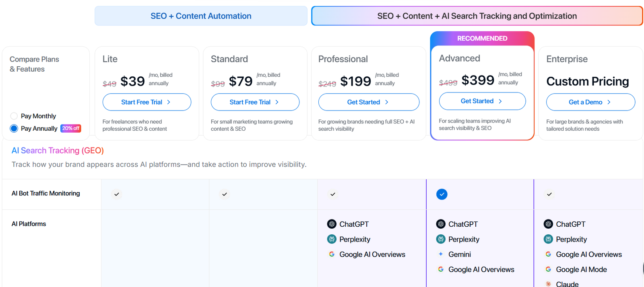The width and height of the screenshot is (644, 287).
Task: Click Claude icon in Enterprise column
Action: point(548,284)
